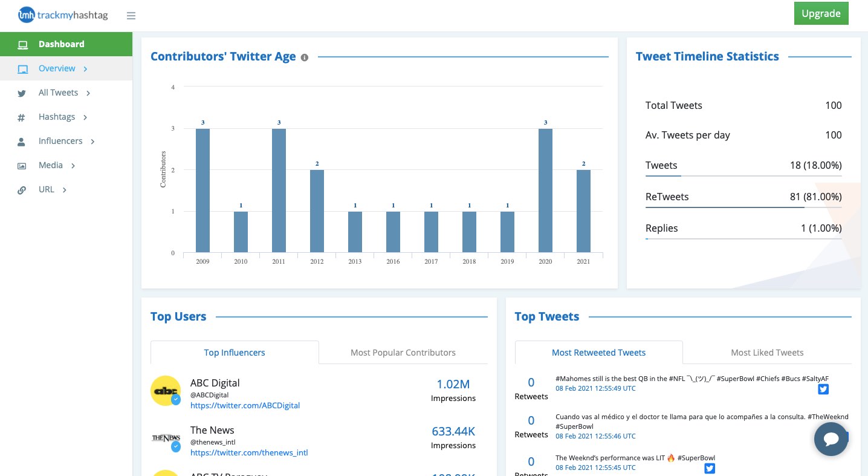This screenshot has width=868, height=476.
Task: Click the 2012 bar in the chart
Action: [x=317, y=211]
